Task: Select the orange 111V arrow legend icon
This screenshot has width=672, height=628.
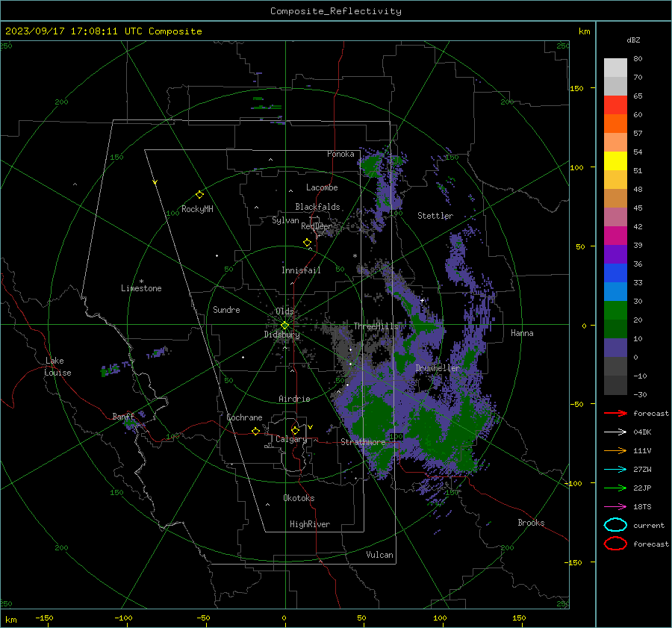Action: pos(615,450)
